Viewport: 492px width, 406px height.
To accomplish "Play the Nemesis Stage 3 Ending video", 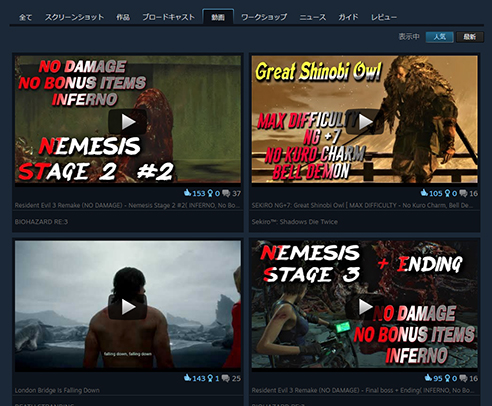I will click(x=365, y=307).
